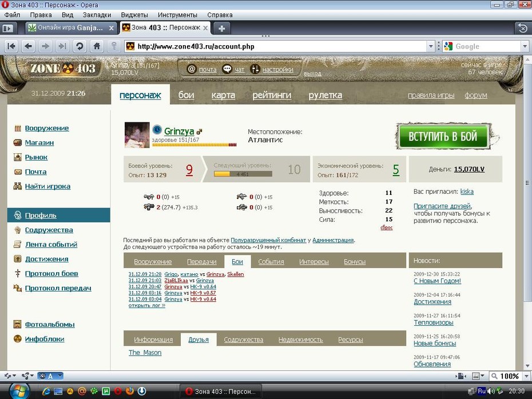The image size is (532, 399).
Task: Switch to the События profile tab
Action: point(271,262)
